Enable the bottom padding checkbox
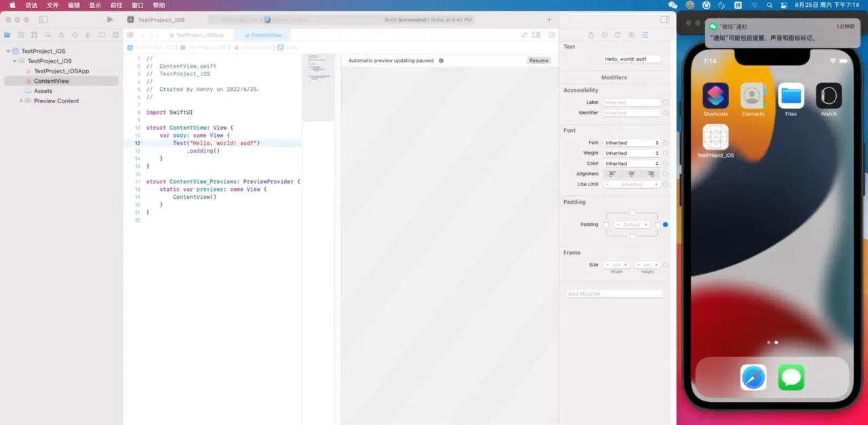 [632, 236]
